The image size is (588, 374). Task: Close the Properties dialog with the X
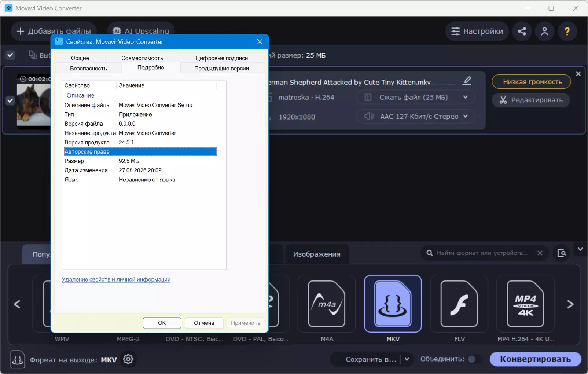tap(260, 42)
